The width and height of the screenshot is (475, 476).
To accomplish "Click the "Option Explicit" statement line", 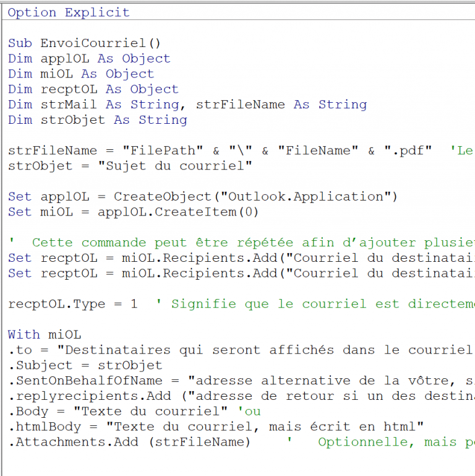I will (x=69, y=12).
